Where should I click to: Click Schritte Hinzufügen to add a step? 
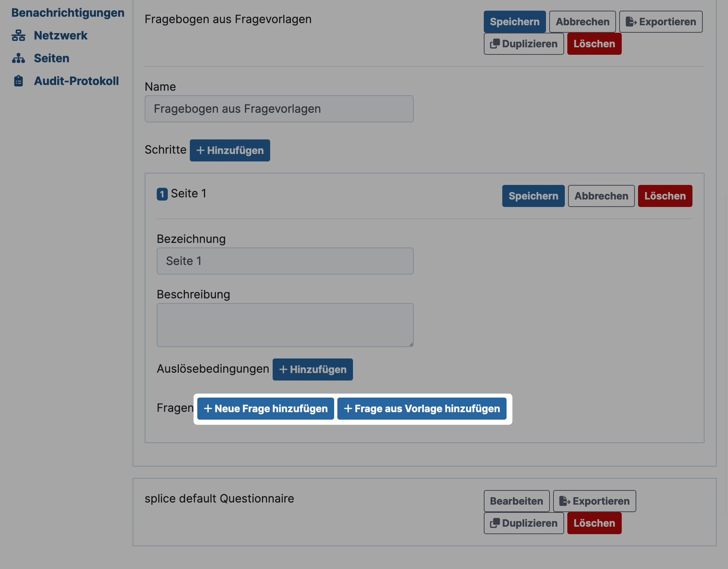point(230,150)
